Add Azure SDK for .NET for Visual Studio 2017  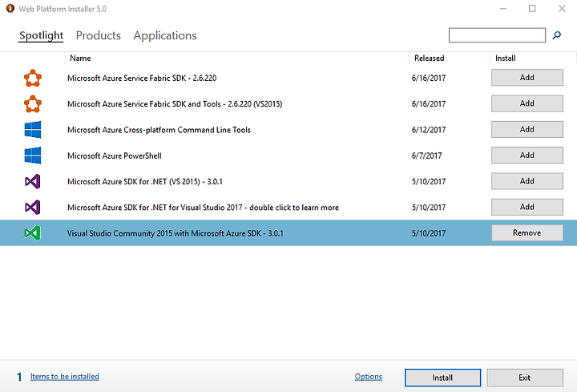[x=527, y=207]
